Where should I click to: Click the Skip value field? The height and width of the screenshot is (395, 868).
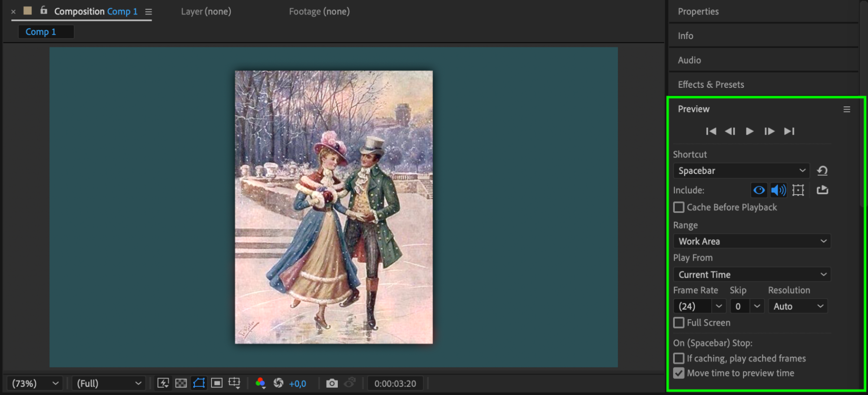[x=740, y=306]
